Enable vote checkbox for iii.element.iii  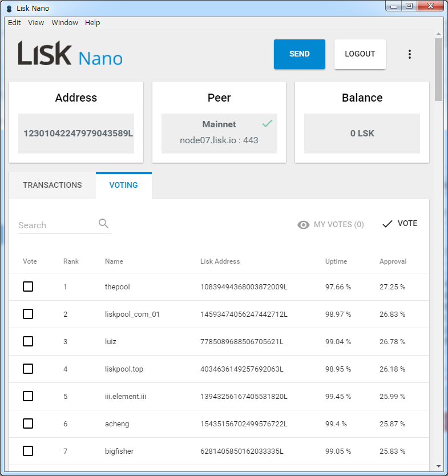coord(28,396)
